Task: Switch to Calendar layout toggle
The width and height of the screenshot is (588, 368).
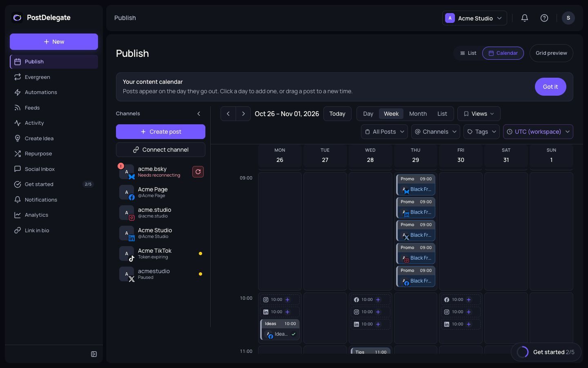Action: coord(503,53)
